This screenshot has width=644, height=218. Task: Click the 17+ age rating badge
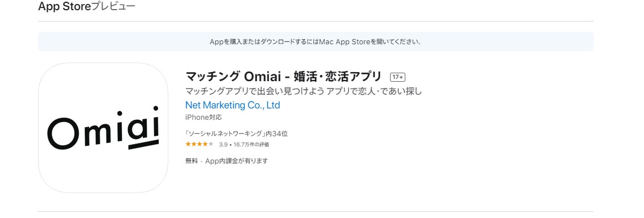click(x=397, y=77)
